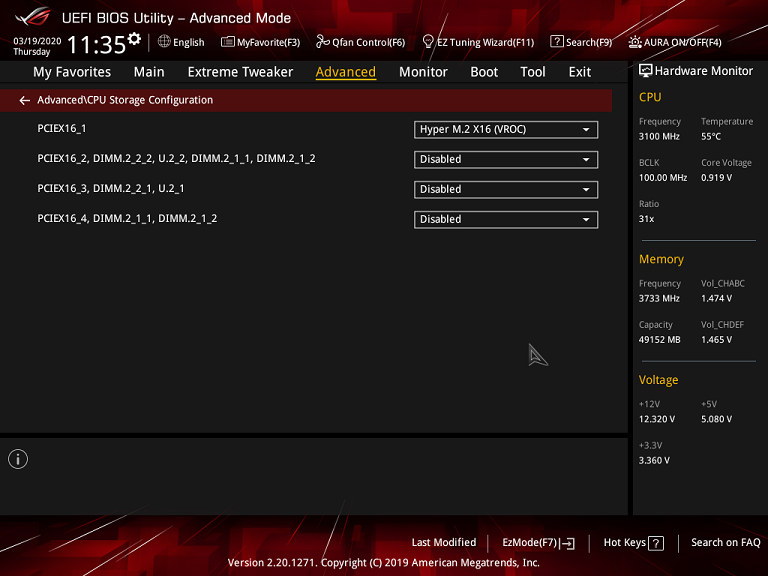The width and height of the screenshot is (768, 576).
Task: Open Qfan Control(F6) fan icon
Action: 322,42
